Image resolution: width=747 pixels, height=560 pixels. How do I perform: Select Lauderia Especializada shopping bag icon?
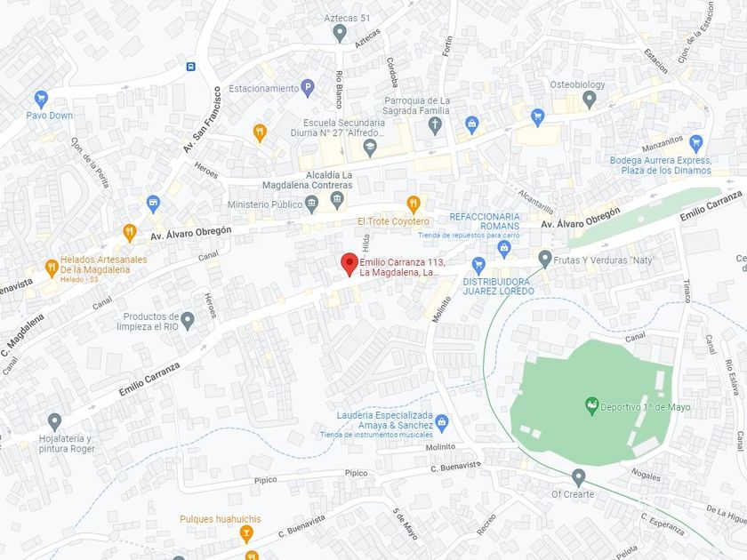(442, 423)
